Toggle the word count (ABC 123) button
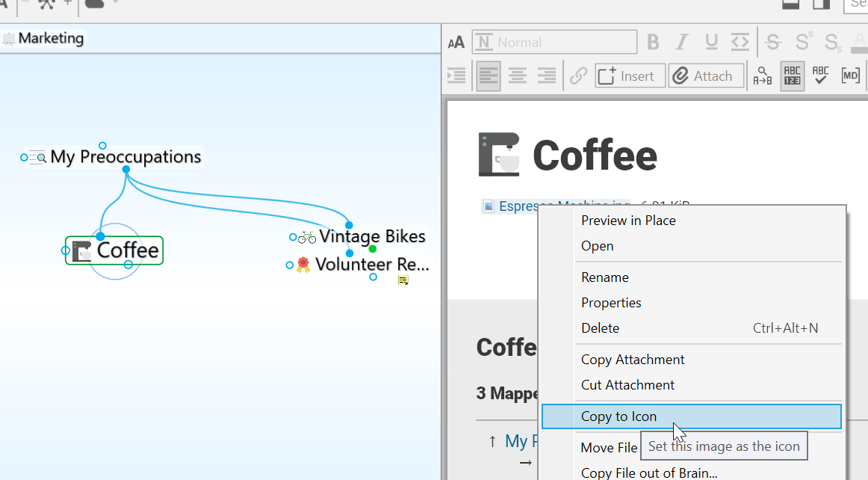The height and width of the screenshot is (480, 868). 792,76
